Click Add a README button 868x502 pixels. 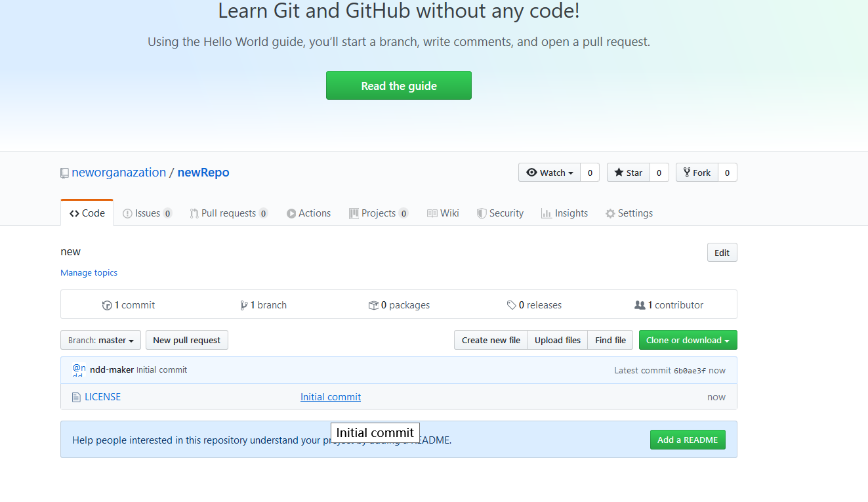click(688, 440)
